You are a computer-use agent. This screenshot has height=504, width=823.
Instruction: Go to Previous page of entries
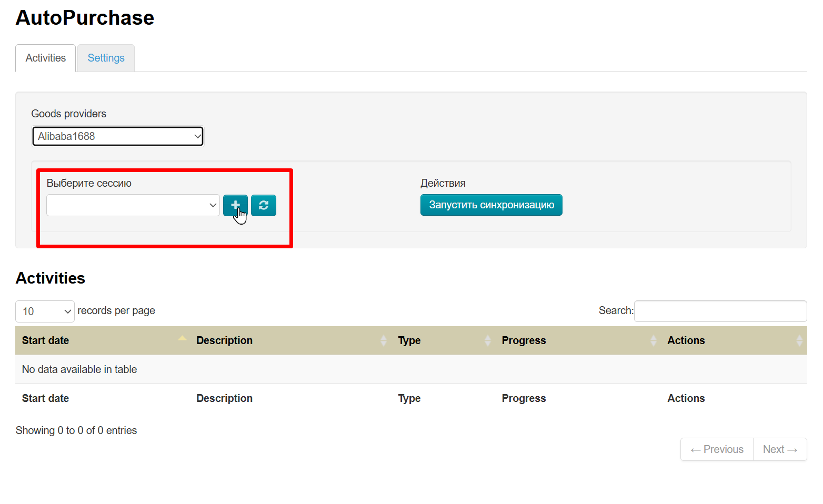click(717, 449)
